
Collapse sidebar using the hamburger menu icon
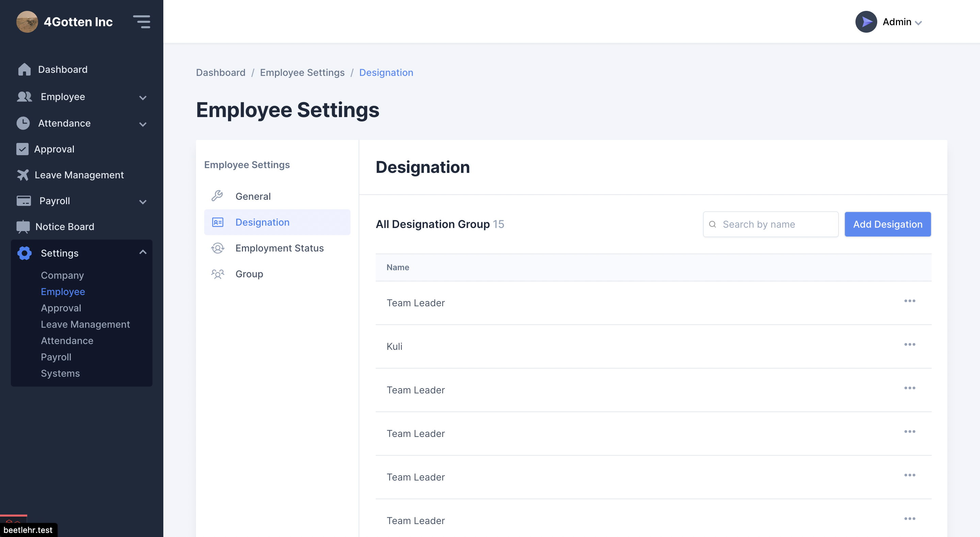click(x=142, y=22)
